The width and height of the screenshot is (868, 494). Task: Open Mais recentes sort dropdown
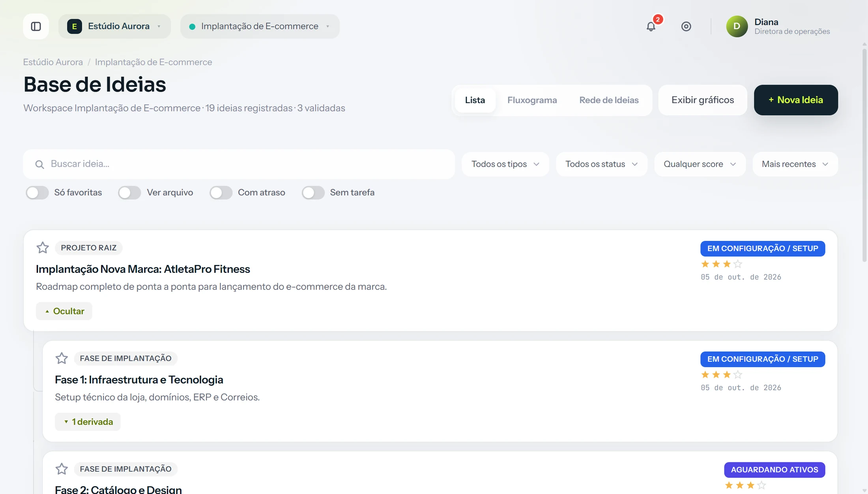coord(795,164)
